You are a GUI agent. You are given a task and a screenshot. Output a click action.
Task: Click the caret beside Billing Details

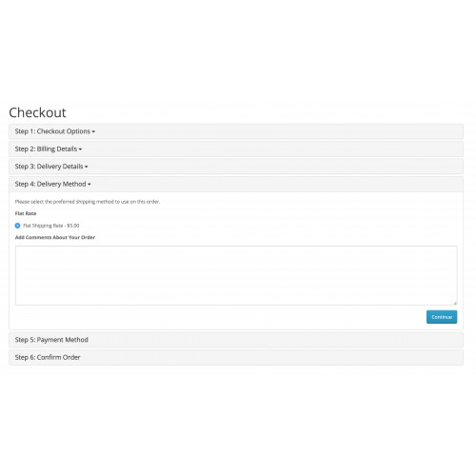80,149
